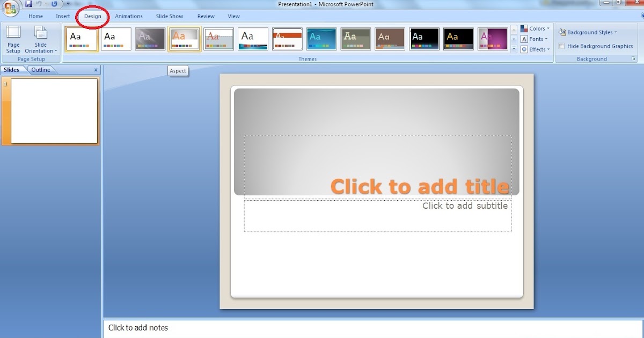The height and width of the screenshot is (338, 644).
Task: Choose the white theme with teal bottom stripe
Action: (253, 39)
